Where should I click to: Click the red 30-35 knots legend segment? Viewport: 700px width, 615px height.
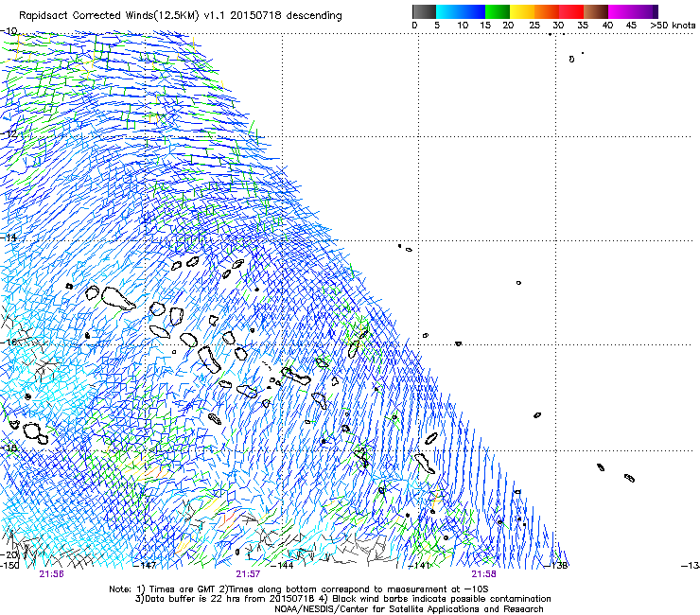[x=571, y=11]
